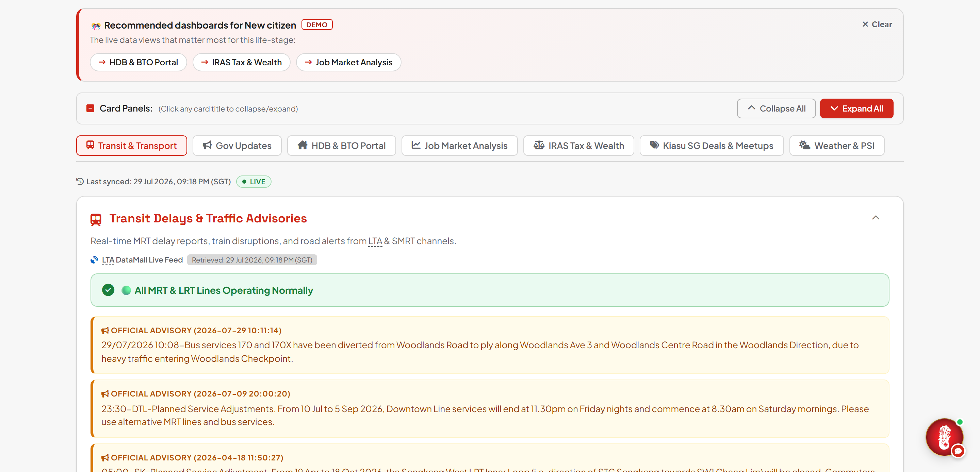980x472 pixels.
Task: Click All MRT & LRT Lines Operating Normally
Action: pos(224,290)
